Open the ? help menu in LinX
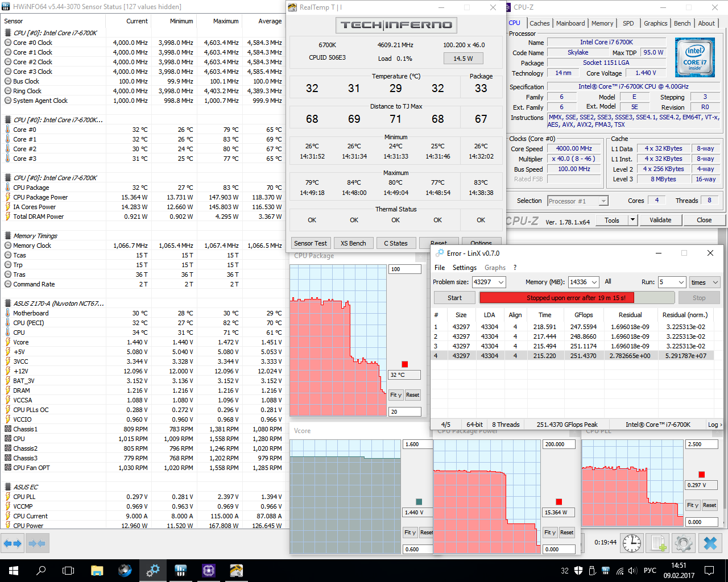 (515, 268)
